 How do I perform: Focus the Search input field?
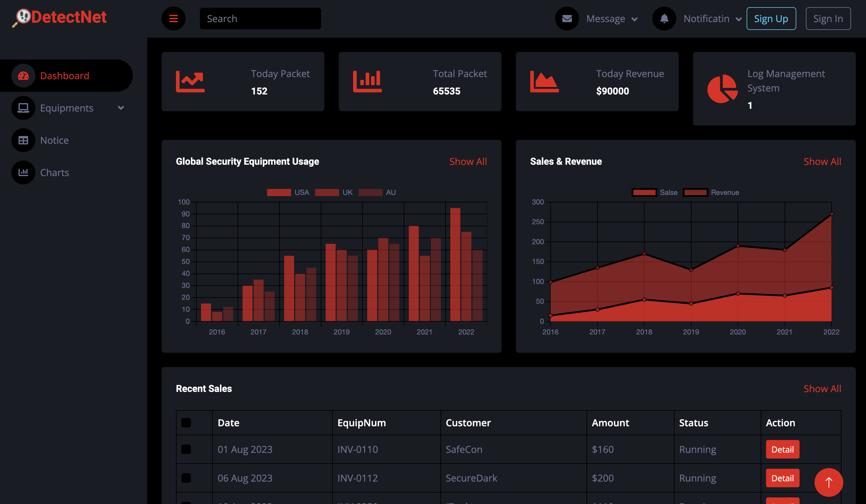260,19
